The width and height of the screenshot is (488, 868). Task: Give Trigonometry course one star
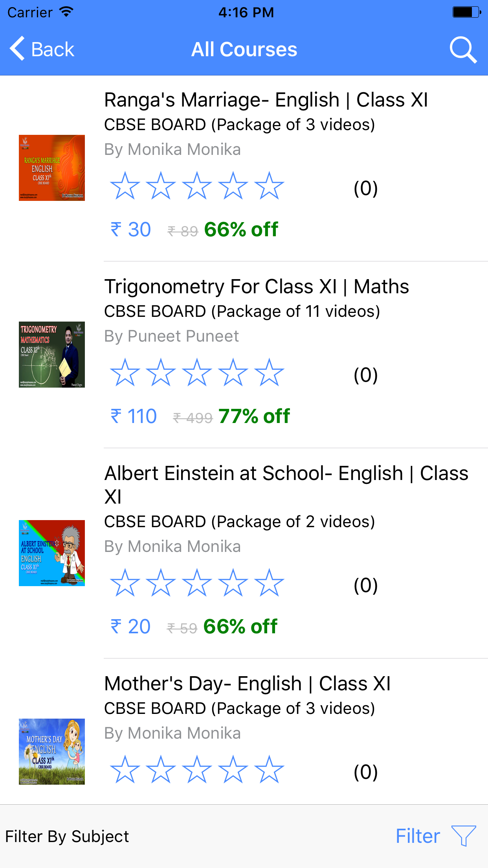coord(125,373)
